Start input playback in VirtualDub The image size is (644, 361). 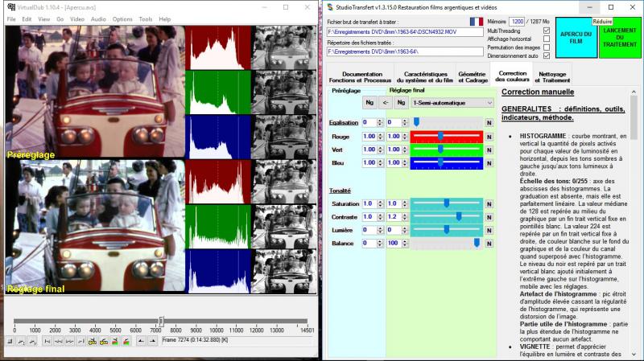[22, 341]
